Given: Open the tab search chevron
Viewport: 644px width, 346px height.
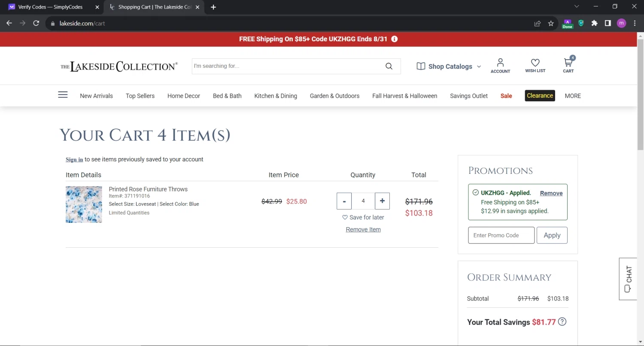Looking at the screenshot, I should point(577,6).
